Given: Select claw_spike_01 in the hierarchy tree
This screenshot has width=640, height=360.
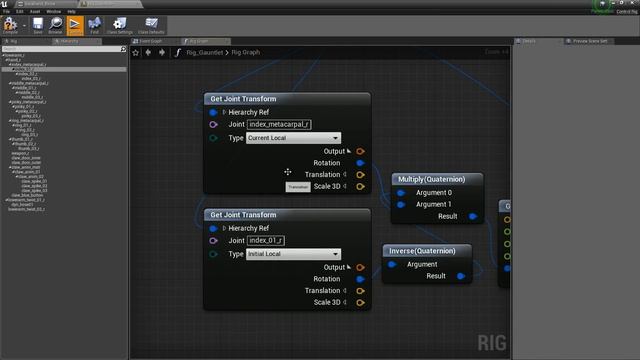Looking at the screenshot, I should 34,181.
